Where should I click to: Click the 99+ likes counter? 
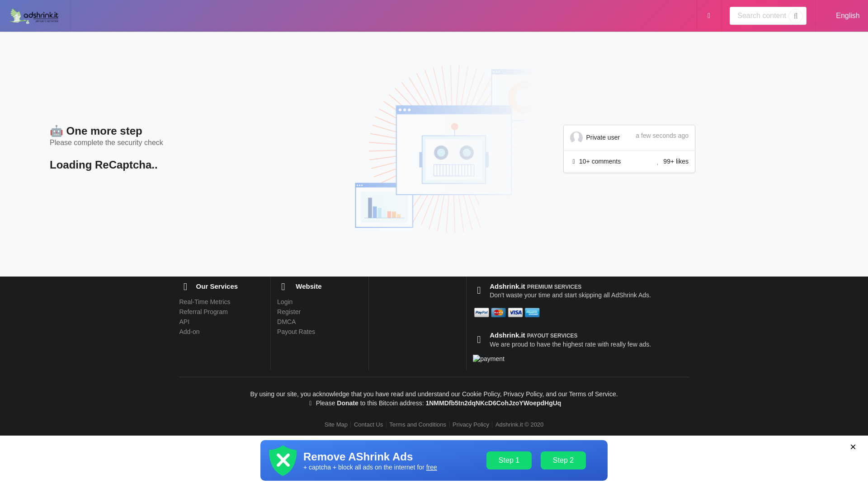(x=675, y=161)
